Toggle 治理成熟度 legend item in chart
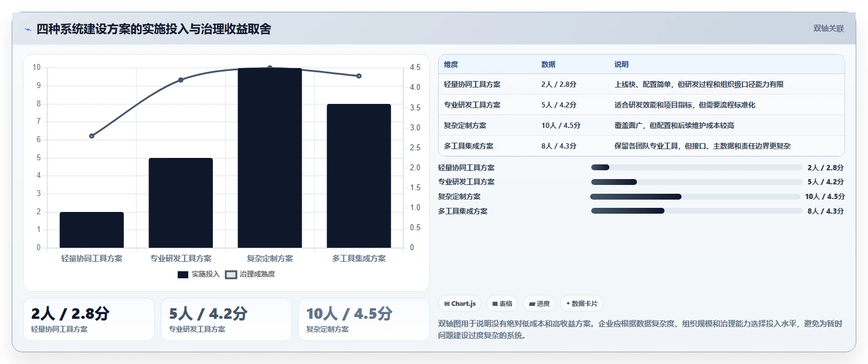868x364 pixels. click(x=250, y=274)
